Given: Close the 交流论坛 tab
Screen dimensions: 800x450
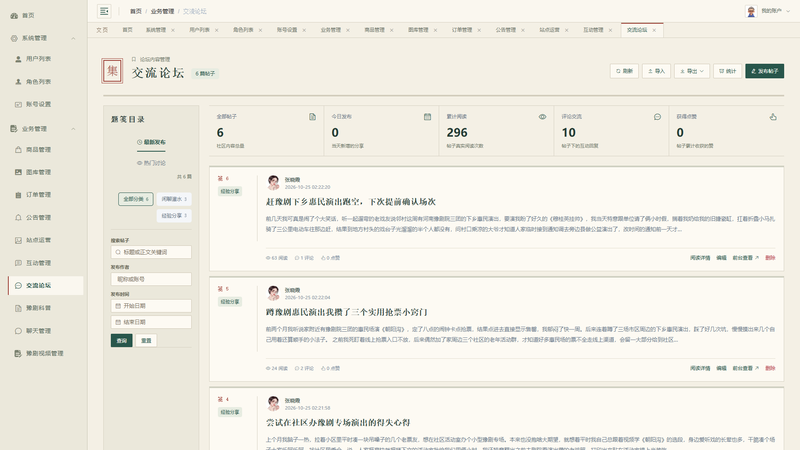Looking at the screenshot, I should coord(654,30).
